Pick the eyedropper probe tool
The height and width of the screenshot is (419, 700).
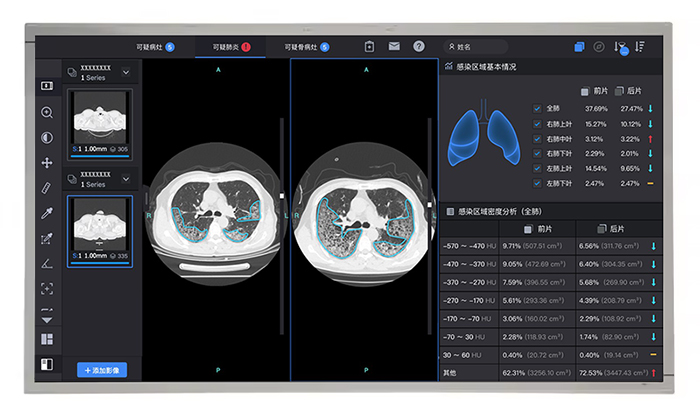47,213
